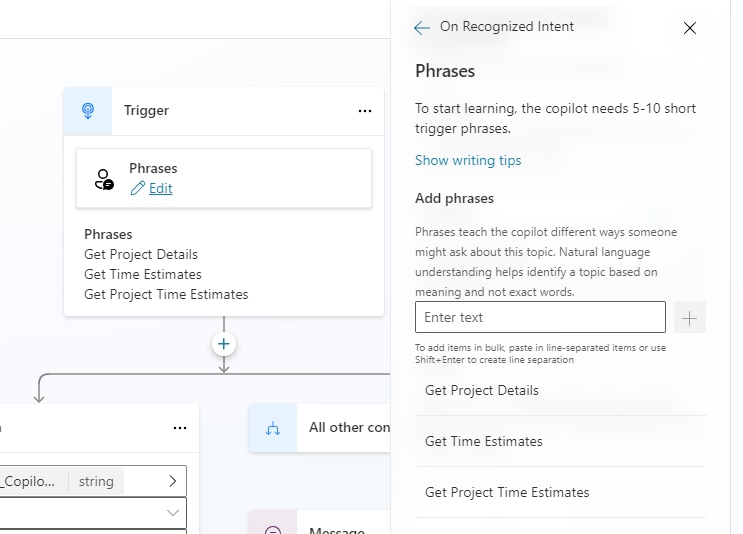The image size is (743, 534).
Task: Expand the string variable chevron arrow
Action: [173, 481]
